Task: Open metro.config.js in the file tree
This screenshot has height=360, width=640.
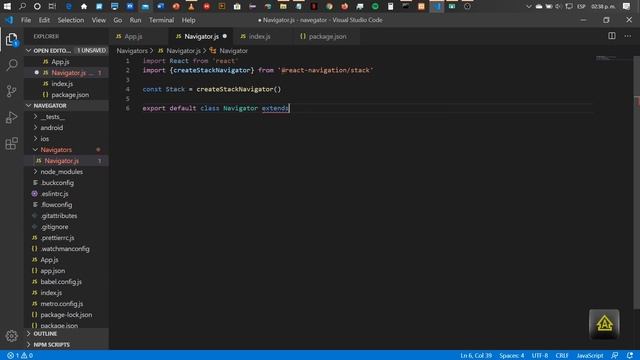Action: pos(66,304)
